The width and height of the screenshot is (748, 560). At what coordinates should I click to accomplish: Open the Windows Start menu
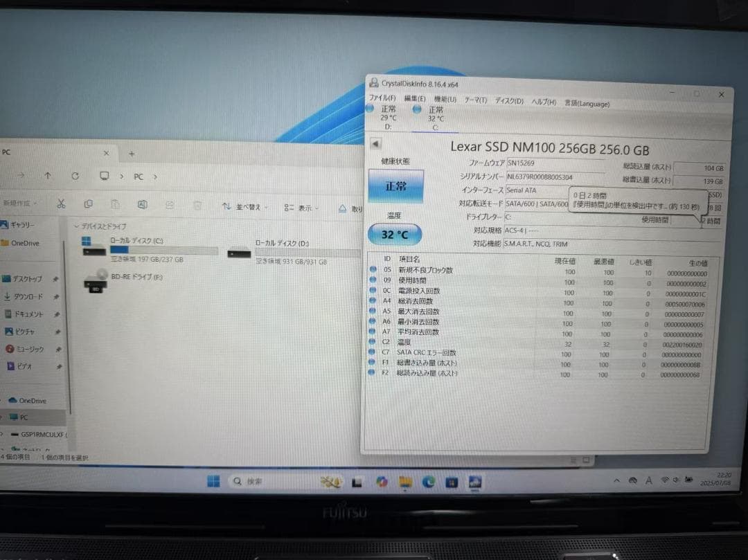[x=215, y=480]
